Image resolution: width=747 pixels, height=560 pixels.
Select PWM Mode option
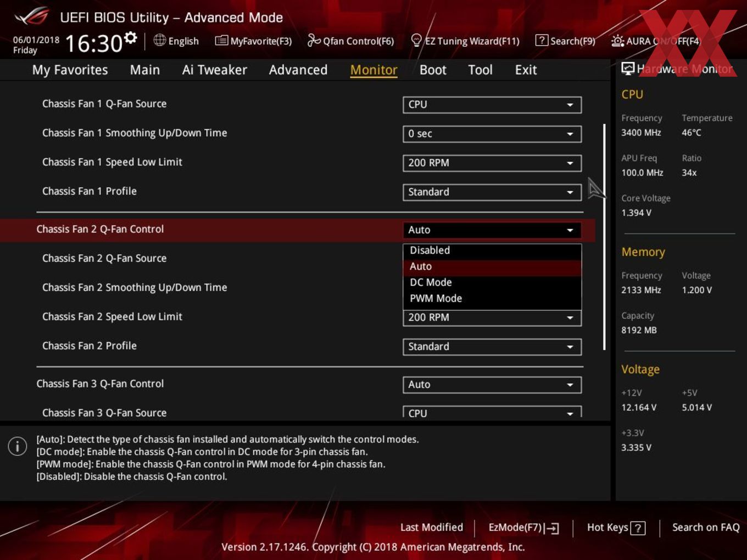492,298
